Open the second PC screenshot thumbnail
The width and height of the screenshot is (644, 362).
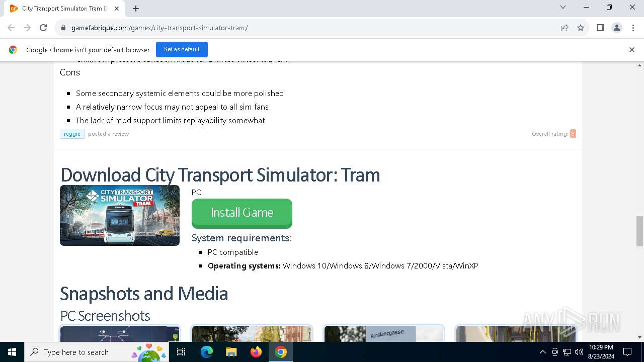click(252, 333)
